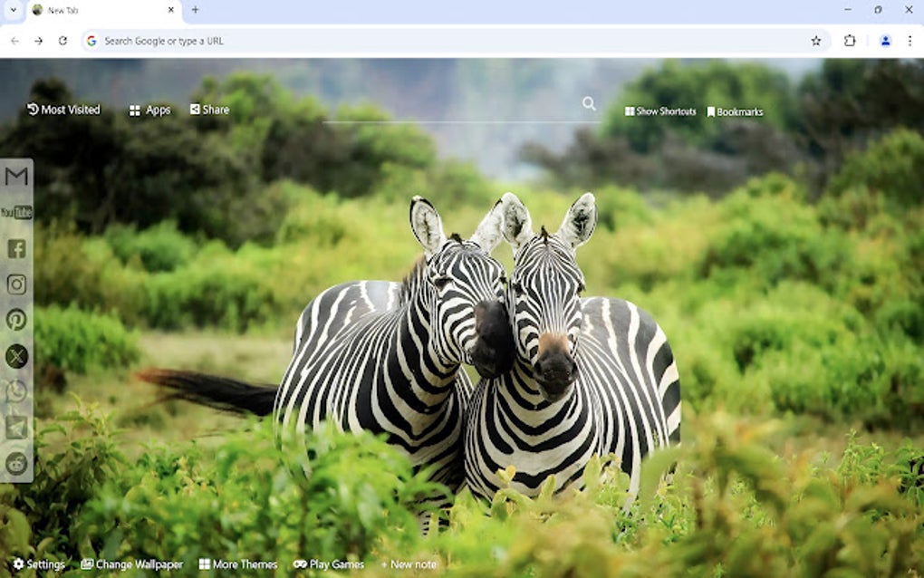The height and width of the screenshot is (578, 924).
Task: Toggle Show Shortcuts visibility
Action: point(659,111)
